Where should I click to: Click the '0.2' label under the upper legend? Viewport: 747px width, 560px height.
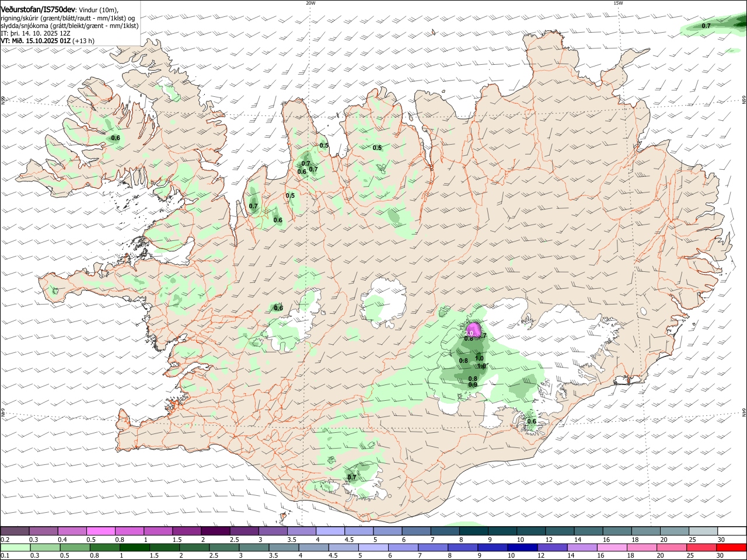point(5,540)
